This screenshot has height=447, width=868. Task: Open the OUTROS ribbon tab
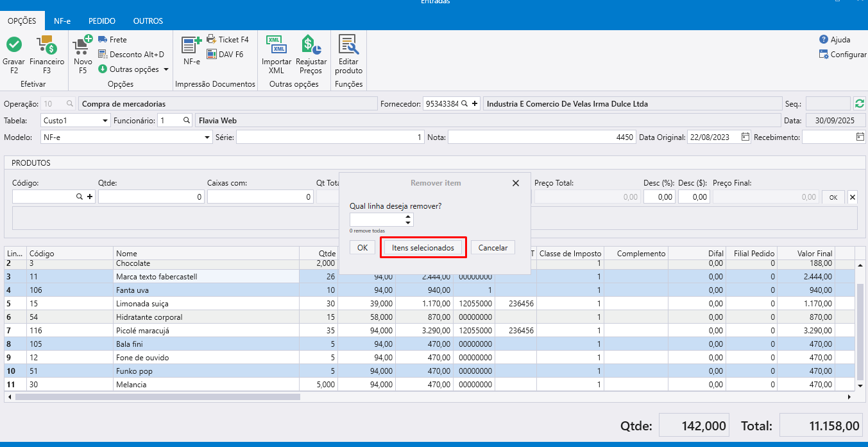(148, 21)
